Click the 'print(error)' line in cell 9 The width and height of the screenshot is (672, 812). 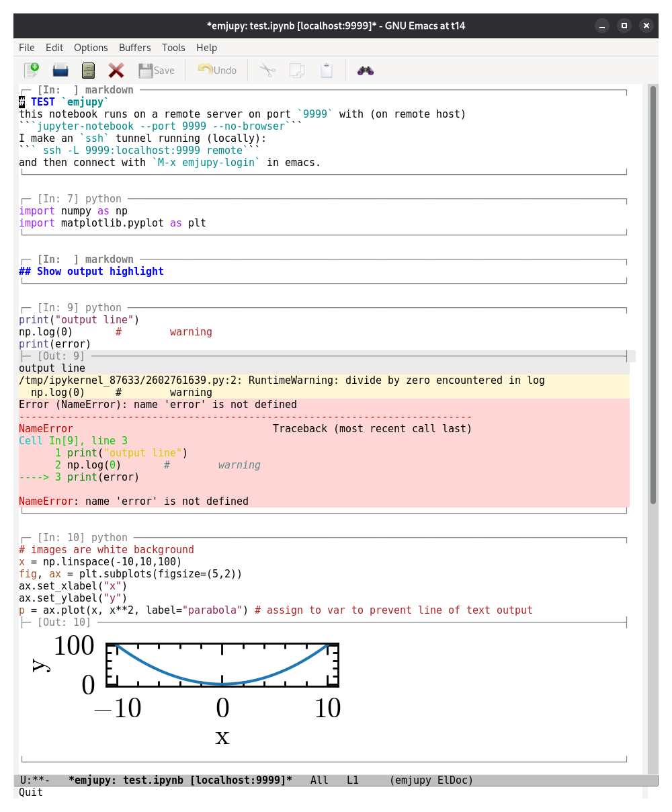[55, 344]
